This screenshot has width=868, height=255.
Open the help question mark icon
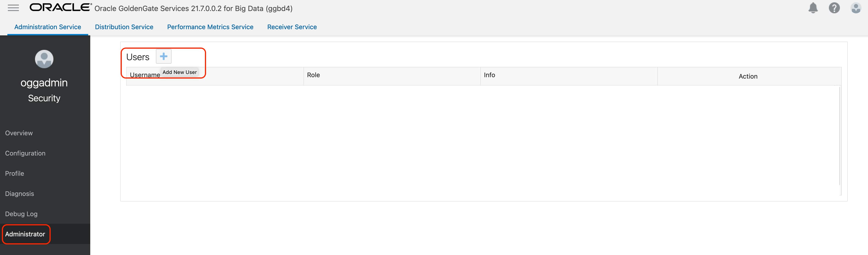[x=834, y=8]
